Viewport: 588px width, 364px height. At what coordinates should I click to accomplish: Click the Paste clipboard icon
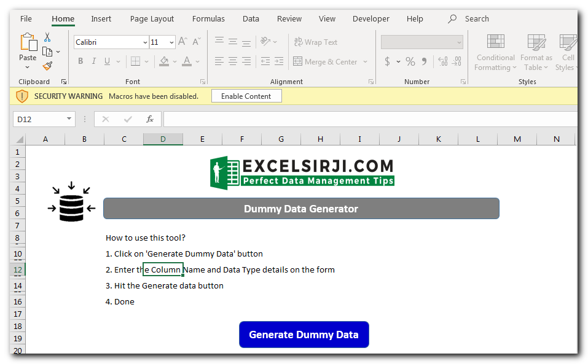click(28, 42)
